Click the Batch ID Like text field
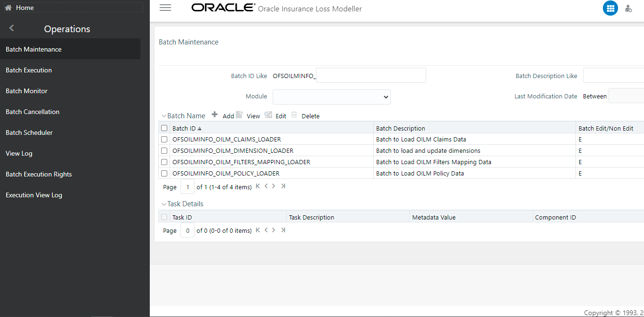Screen dimensions: 644x317 pos(371,75)
